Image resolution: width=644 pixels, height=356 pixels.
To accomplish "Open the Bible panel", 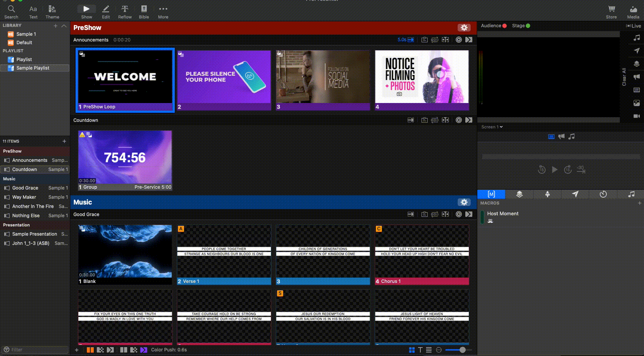I will (x=144, y=12).
